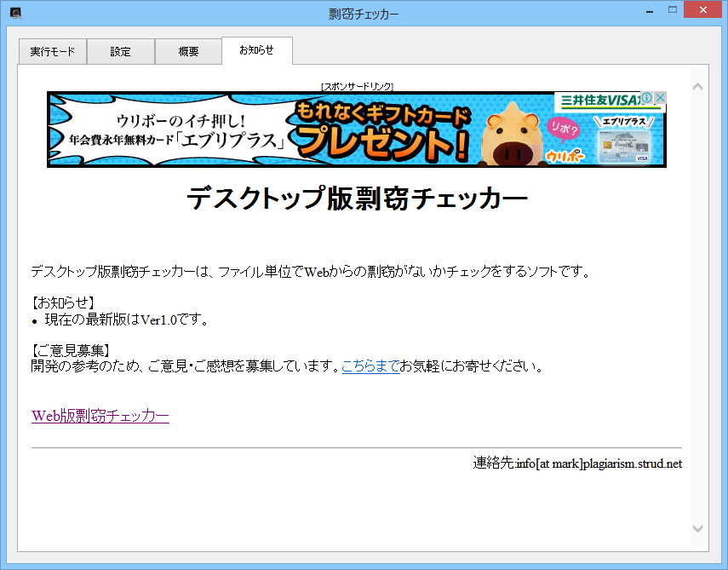Open the 設定 tab
This screenshot has width=728, height=570.
[x=121, y=51]
